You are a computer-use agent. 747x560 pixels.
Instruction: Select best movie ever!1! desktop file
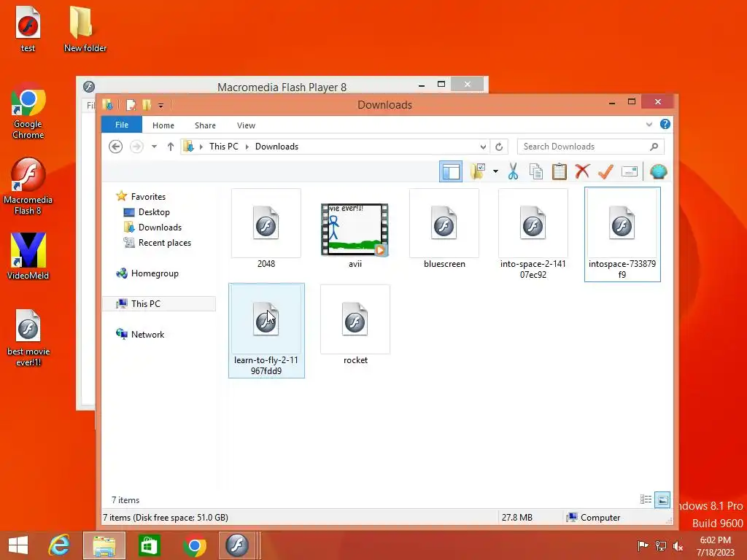(x=28, y=338)
